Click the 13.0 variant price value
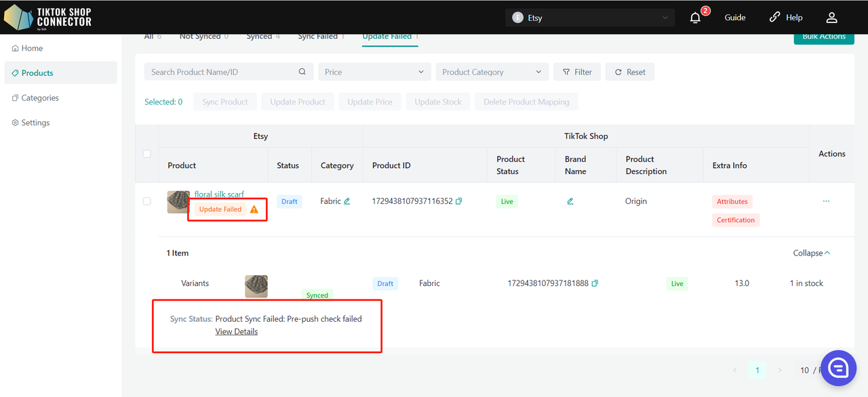 click(x=742, y=283)
